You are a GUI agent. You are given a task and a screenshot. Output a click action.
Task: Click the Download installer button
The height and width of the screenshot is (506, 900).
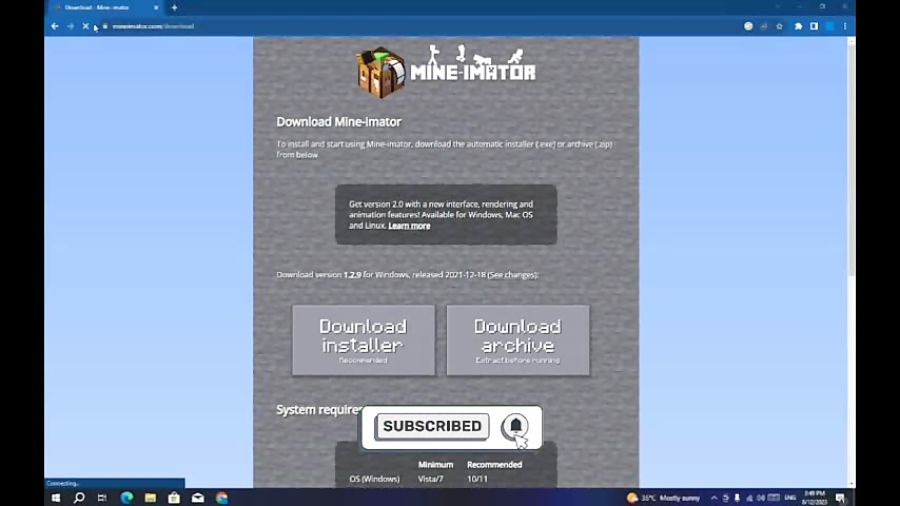(363, 340)
